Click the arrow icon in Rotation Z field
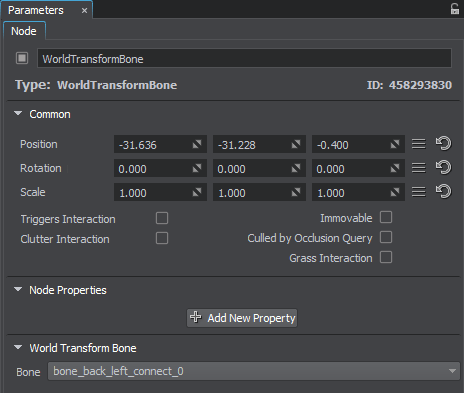The image size is (464, 393). [x=395, y=168]
